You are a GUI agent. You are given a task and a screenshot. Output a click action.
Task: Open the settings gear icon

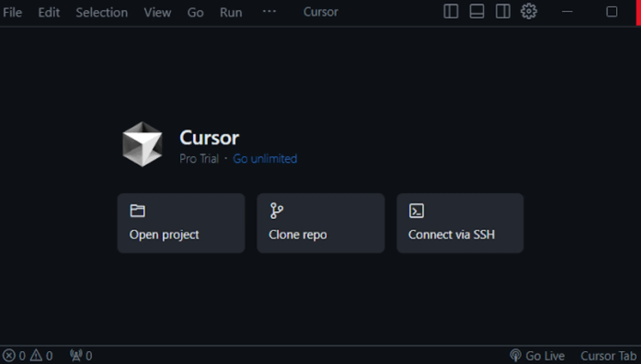tap(529, 12)
